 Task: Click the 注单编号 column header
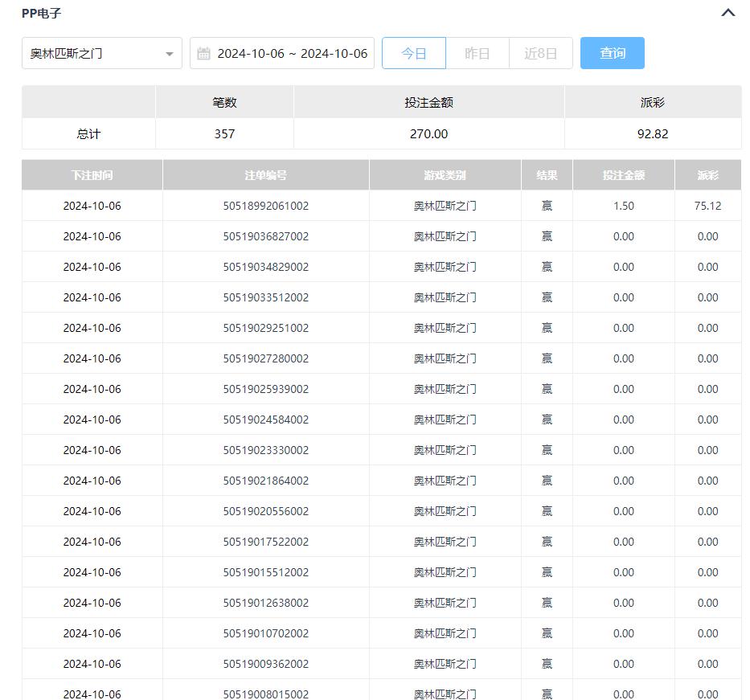(265, 175)
